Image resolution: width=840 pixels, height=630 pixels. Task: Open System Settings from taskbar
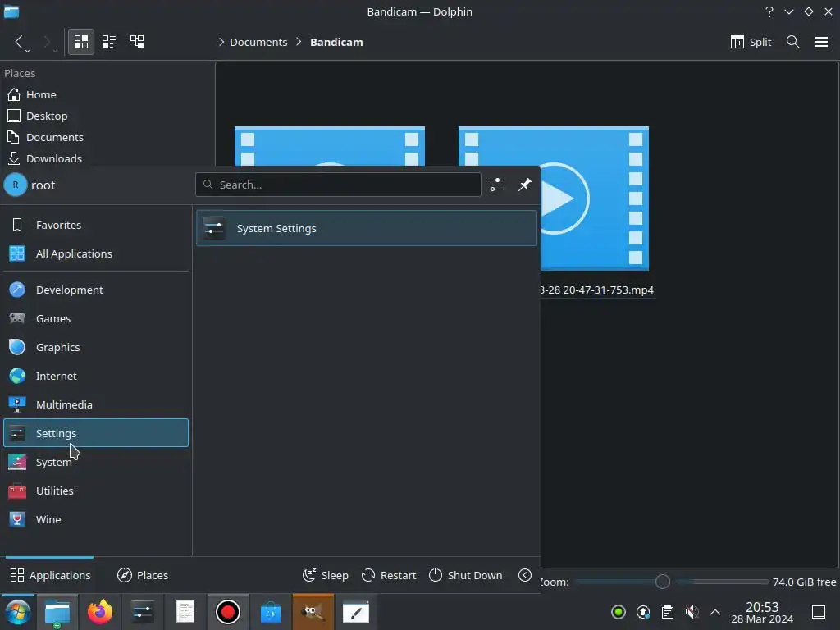tap(143, 612)
